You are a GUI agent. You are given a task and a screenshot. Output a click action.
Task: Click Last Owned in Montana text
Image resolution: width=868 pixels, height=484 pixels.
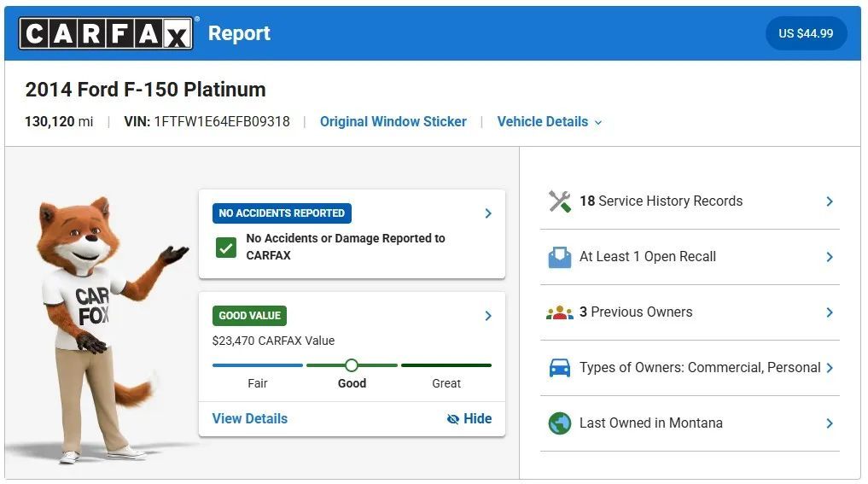[651, 423]
